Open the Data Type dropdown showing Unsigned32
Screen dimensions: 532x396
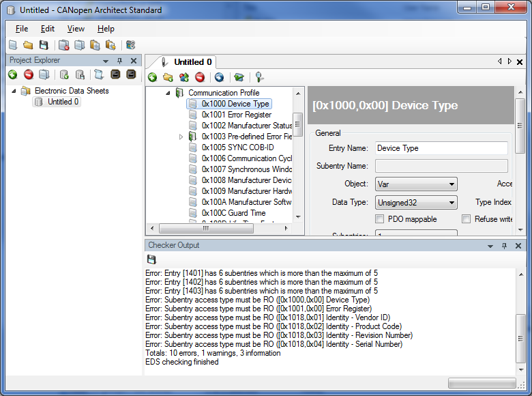pyautogui.click(x=416, y=202)
